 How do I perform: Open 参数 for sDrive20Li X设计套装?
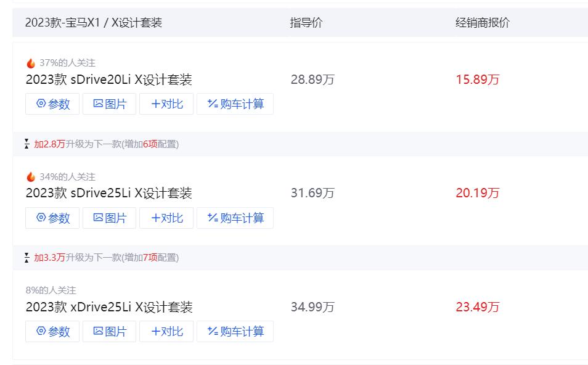pos(52,104)
